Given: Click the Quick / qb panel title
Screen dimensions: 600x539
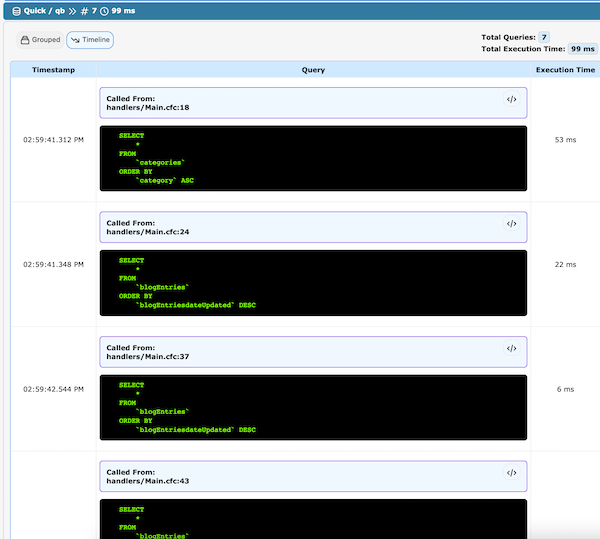Looking at the screenshot, I should (x=44, y=11).
